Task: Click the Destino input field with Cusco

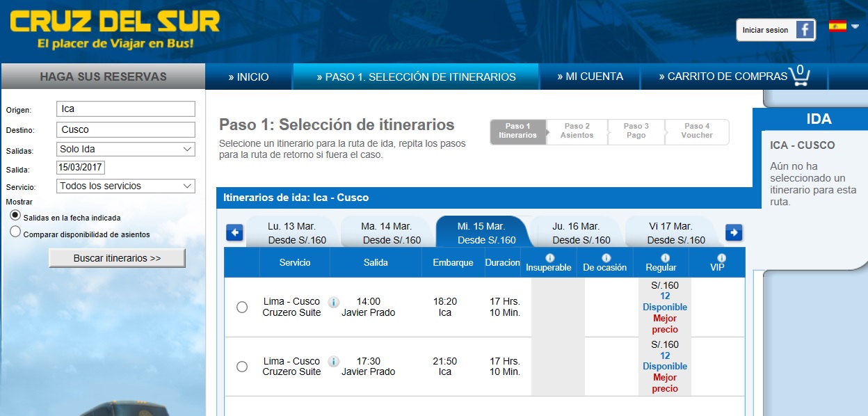Action: (126, 129)
